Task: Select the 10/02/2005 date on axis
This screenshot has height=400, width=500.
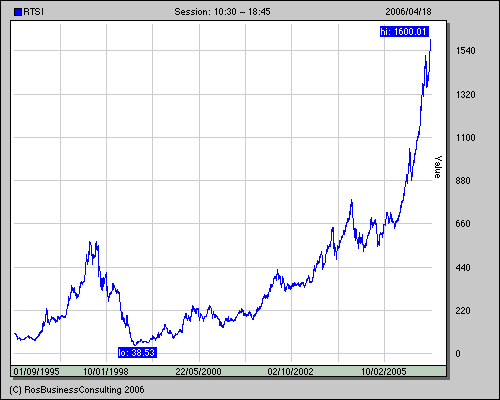Action: click(x=384, y=371)
